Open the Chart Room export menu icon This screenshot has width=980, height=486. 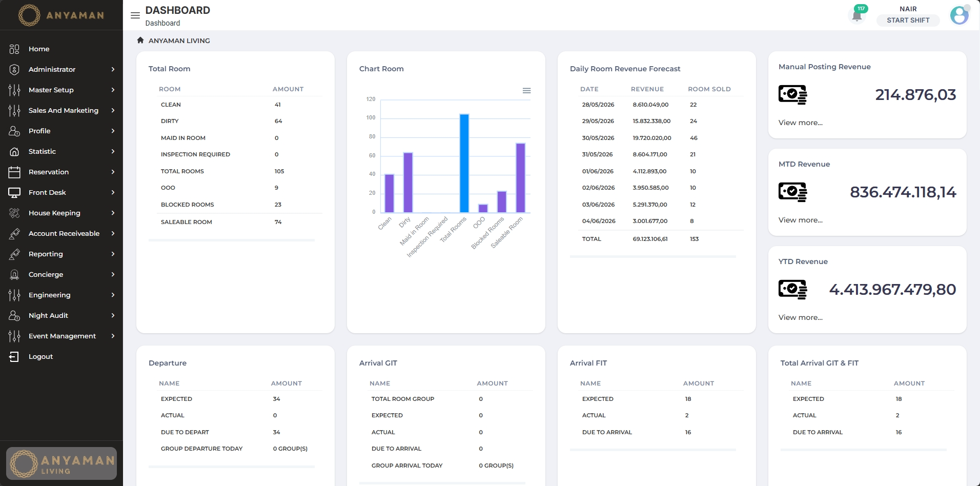[526, 91]
